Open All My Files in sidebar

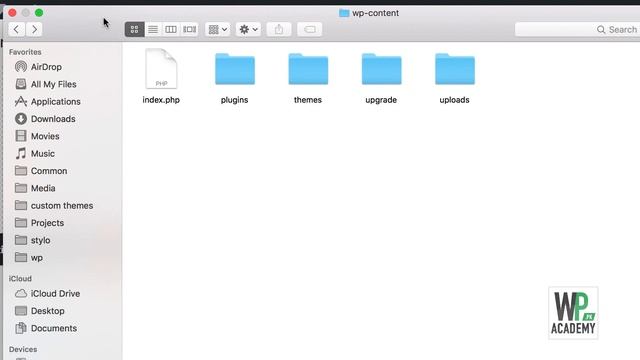point(46,84)
